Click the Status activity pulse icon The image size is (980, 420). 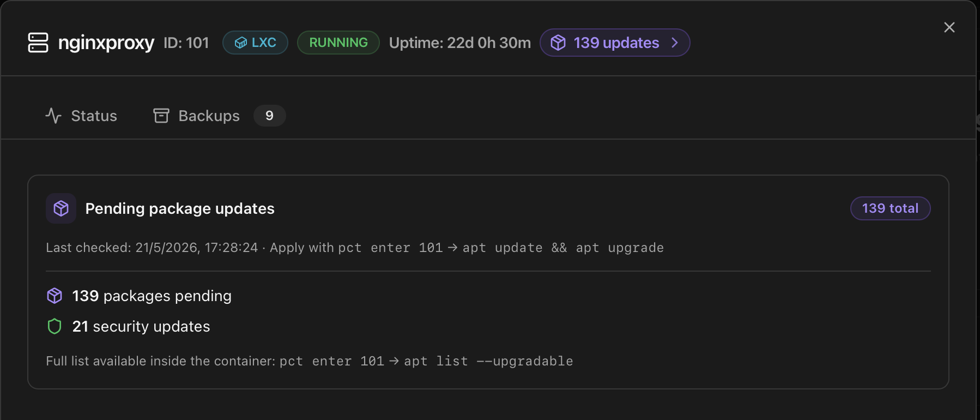[x=53, y=116]
